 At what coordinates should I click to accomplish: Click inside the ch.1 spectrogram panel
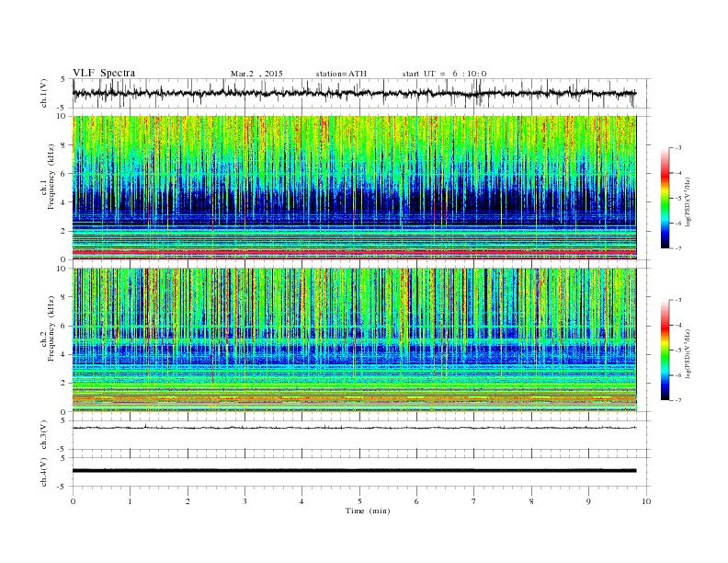click(x=355, y=188)
